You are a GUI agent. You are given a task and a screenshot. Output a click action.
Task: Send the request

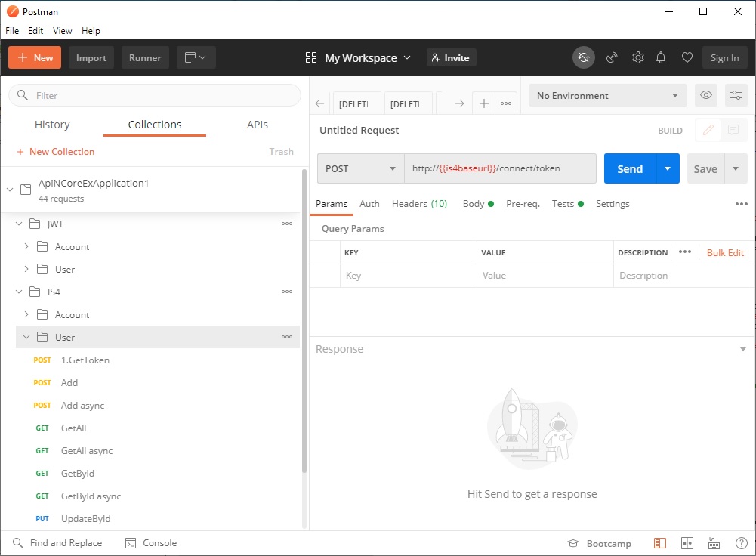click(x=630, y=168)
